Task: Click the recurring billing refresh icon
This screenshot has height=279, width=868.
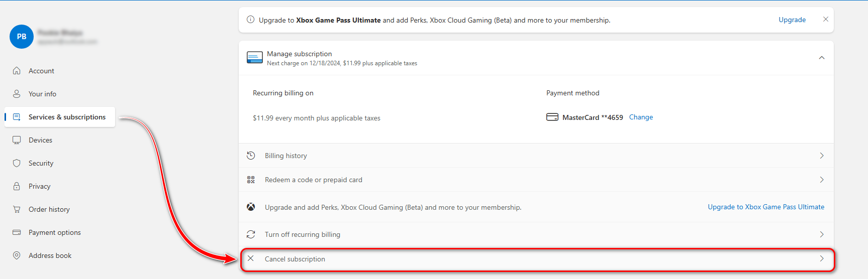Action: click(x=251, y=234)
